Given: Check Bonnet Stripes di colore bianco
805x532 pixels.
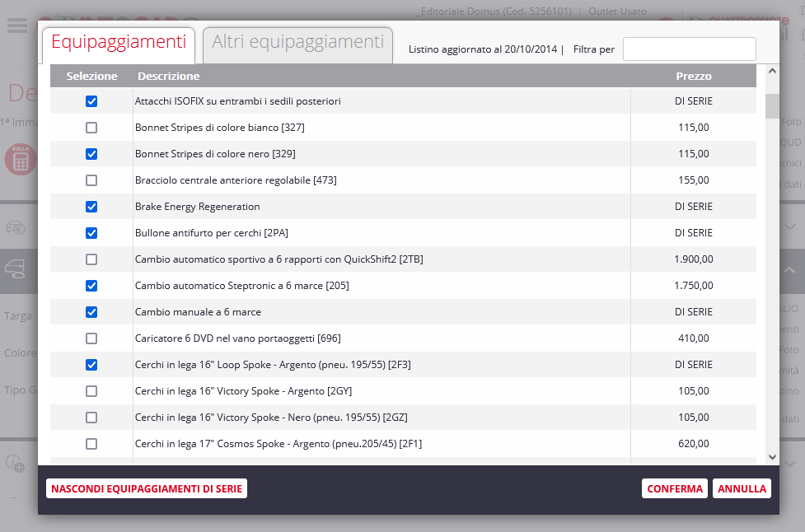Looking at the screenshot, I should click(x=91, y=128).
